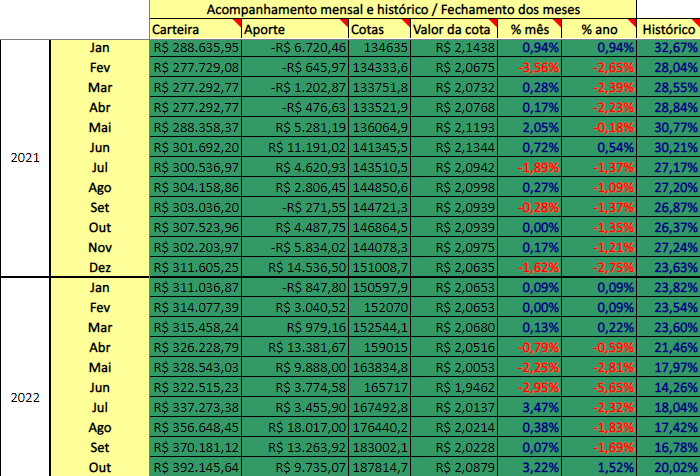Click the cell R$ 311.605,25

click(196, 267)
